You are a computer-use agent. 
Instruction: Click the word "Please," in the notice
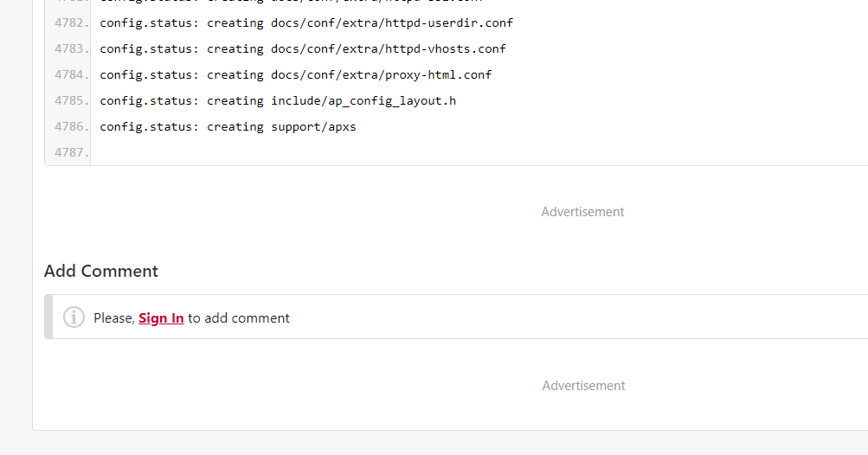[x=114, y=318]
